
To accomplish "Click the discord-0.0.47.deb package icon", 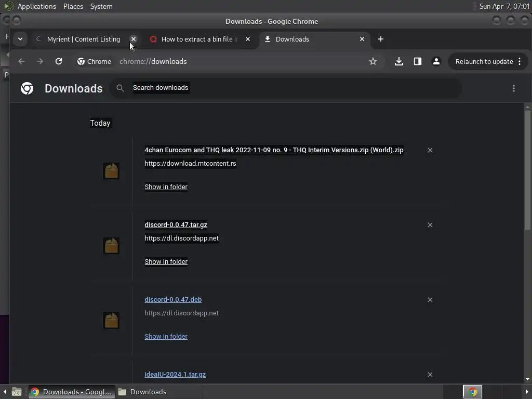I will coord(111,321).
